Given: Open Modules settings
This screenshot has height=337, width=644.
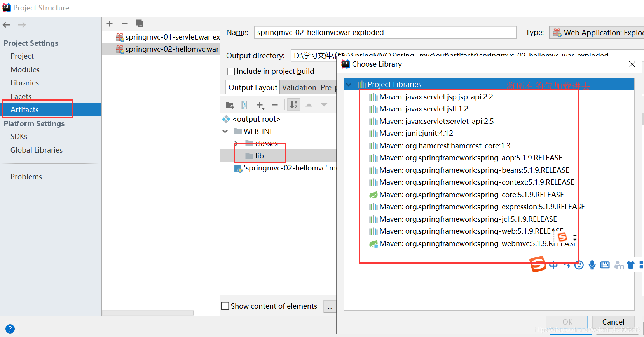Looking at the screenshot, I should pyautogui.click(x=25, y=69).
